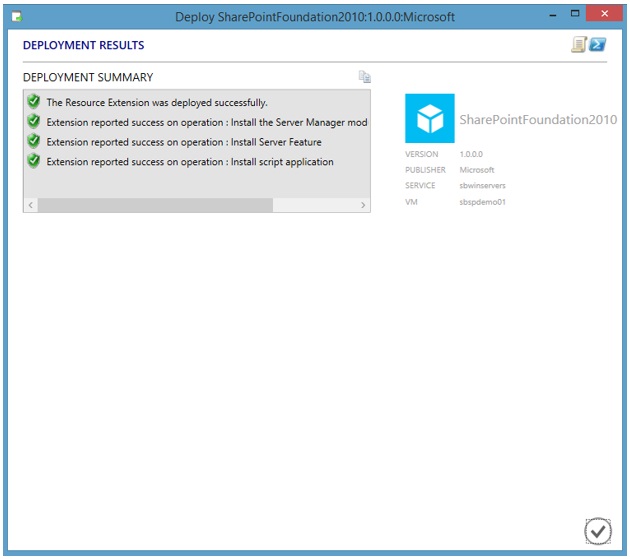Click the summary scrollbar's right arrow

coord(363,205)
